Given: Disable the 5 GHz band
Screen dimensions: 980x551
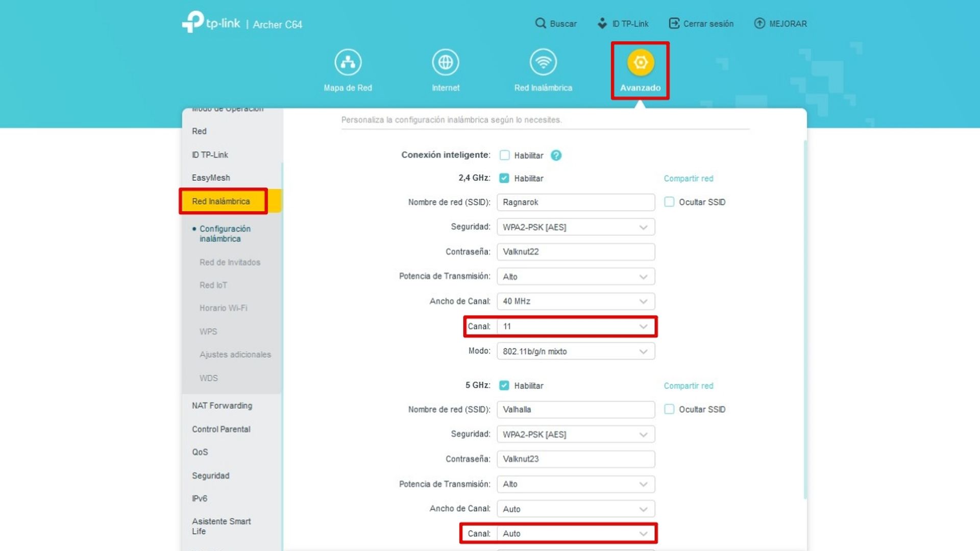Looking at the screenshot, I should (x=504, y=386).
